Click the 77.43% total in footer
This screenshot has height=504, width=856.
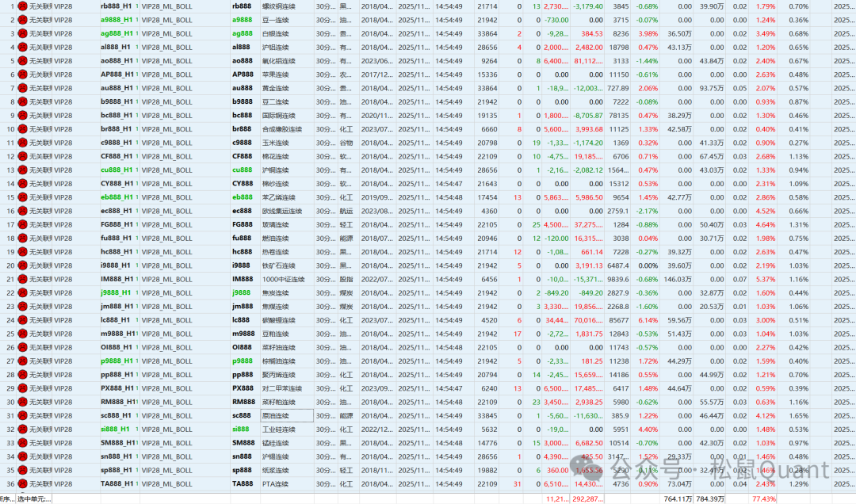coord(764,498)
